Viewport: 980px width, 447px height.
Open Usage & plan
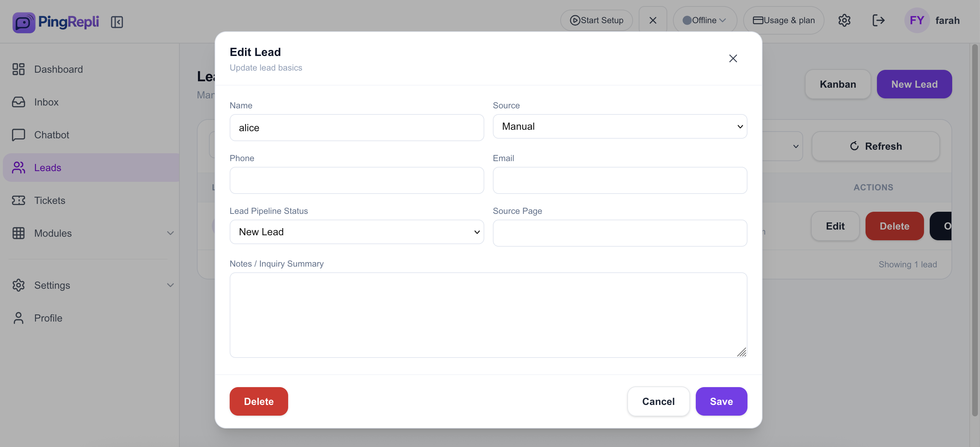point(783,20)
